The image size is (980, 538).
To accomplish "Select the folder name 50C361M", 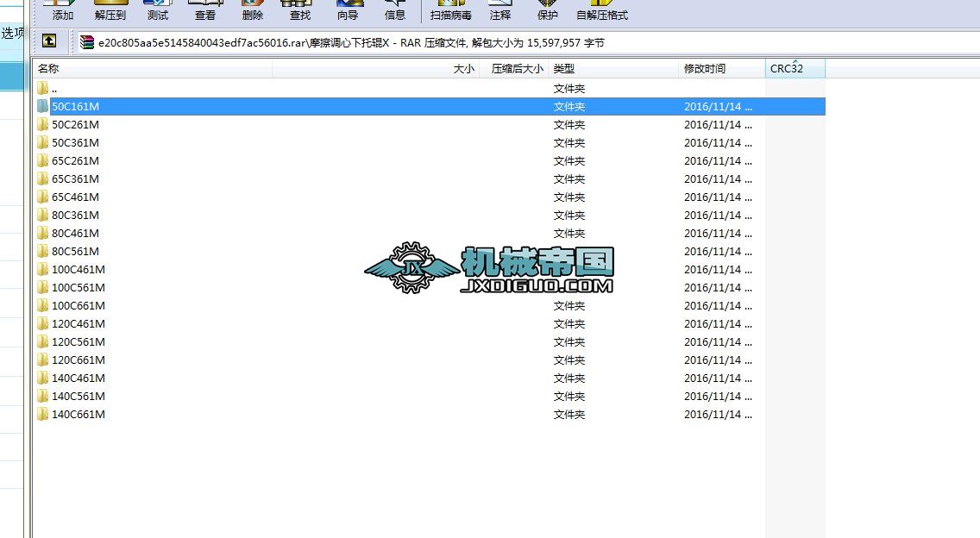I will pyautogui.click(x=76, y=143).
